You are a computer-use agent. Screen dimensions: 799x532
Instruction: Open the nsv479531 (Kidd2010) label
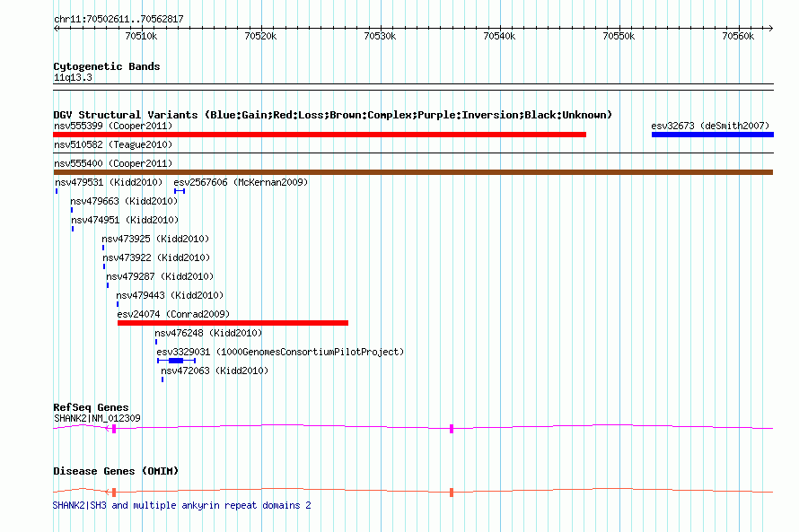point(109,182)
